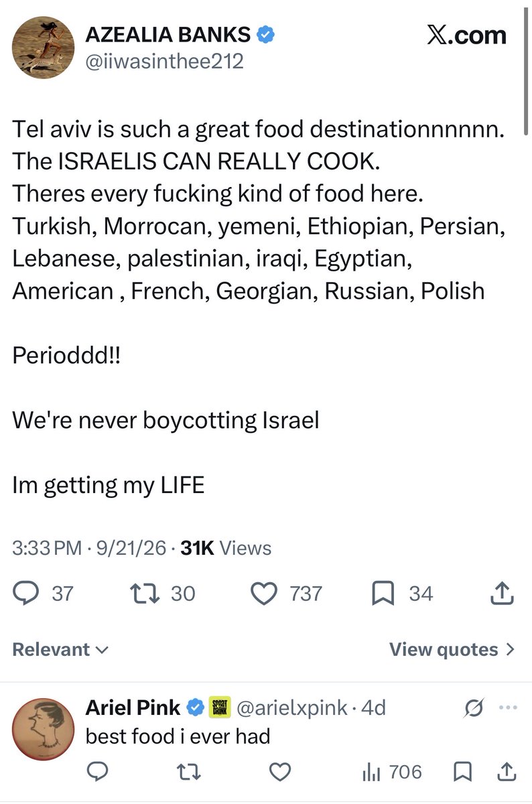Tap Ariel Pink's avatar thumbnail
The height and width of the screenshot is (804, 532).
tap(44, 728)
